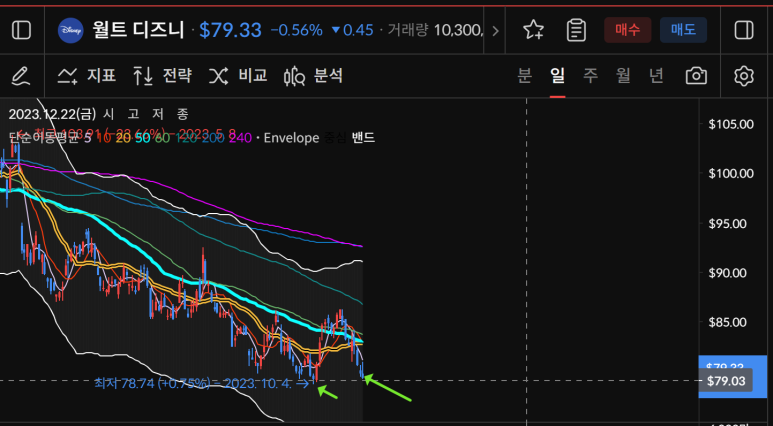Screen dimensions: 773x426
Task: Switch chart to 년 yearly interval
Action: click(x=656, y=76)
